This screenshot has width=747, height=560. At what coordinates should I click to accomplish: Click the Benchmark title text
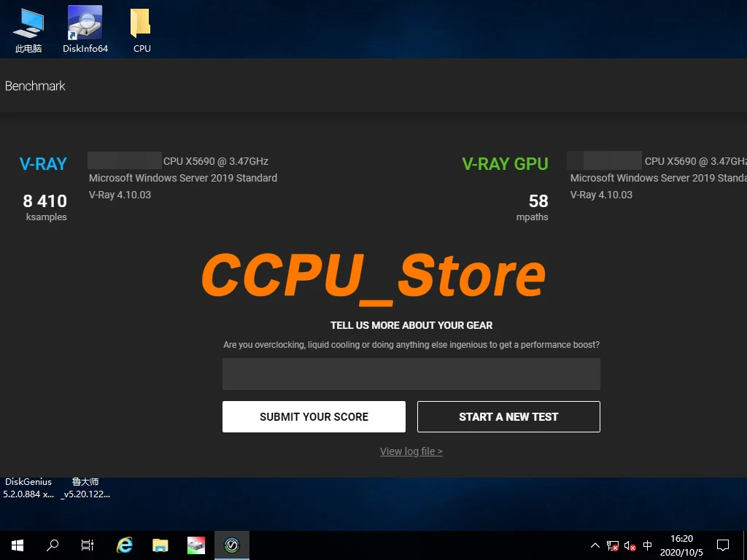pyautogui.click(x=35, y=86)
